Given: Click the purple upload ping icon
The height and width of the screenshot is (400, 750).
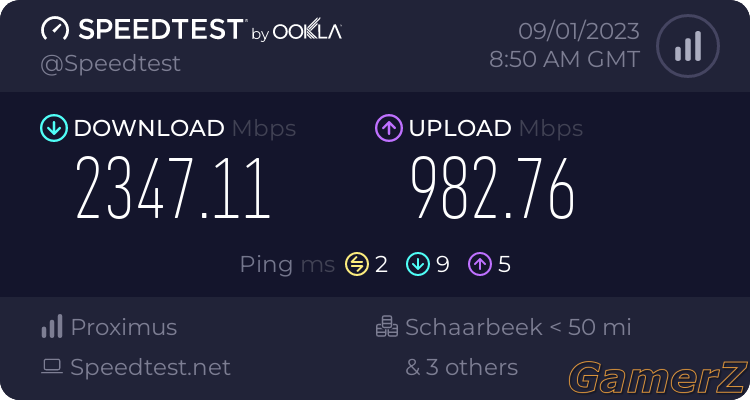Looking at the screenshot, I should click(x=480, y=264).
